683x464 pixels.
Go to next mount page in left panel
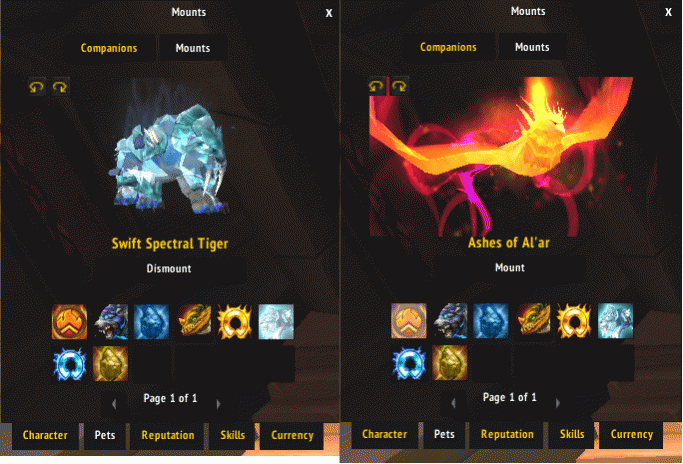pyautogui.click(x=218, y=404)
